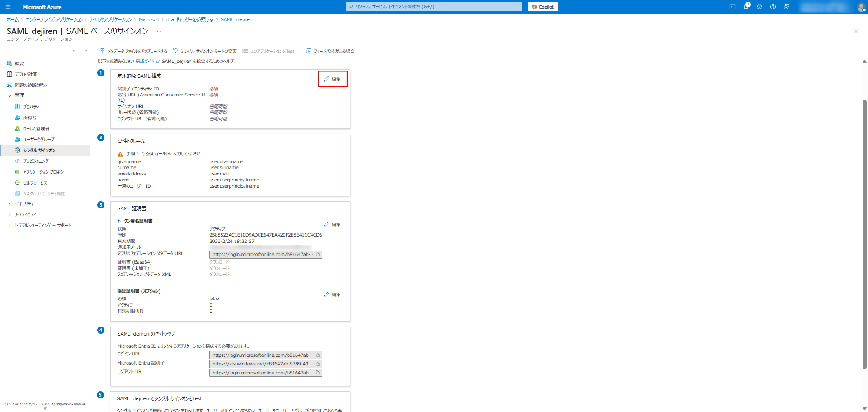The width and height of the screenshot is (868, 412).
Task: Edit the basic SAML configuration
Action: tap(332, 79)
